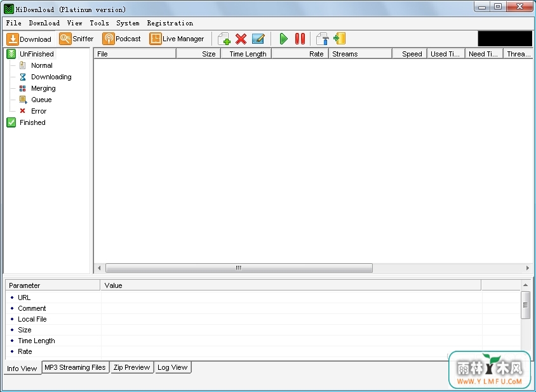Click the Threa... column header
The height and width of the screenshot is (392, 536).
pos(518,54)
